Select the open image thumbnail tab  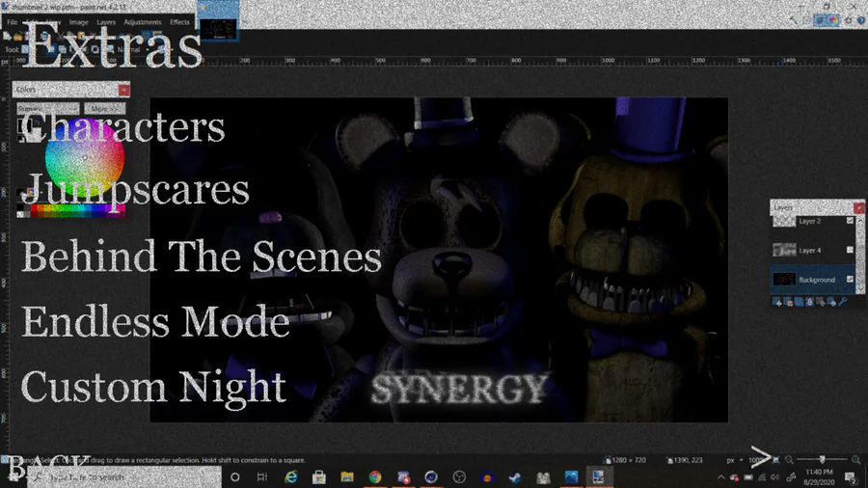pyautogui.click(x=219, y=28)
